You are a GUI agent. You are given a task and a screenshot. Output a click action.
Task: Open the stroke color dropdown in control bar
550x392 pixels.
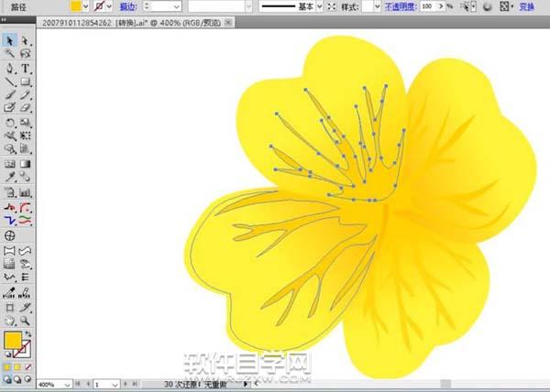click(x=110, y=5)
